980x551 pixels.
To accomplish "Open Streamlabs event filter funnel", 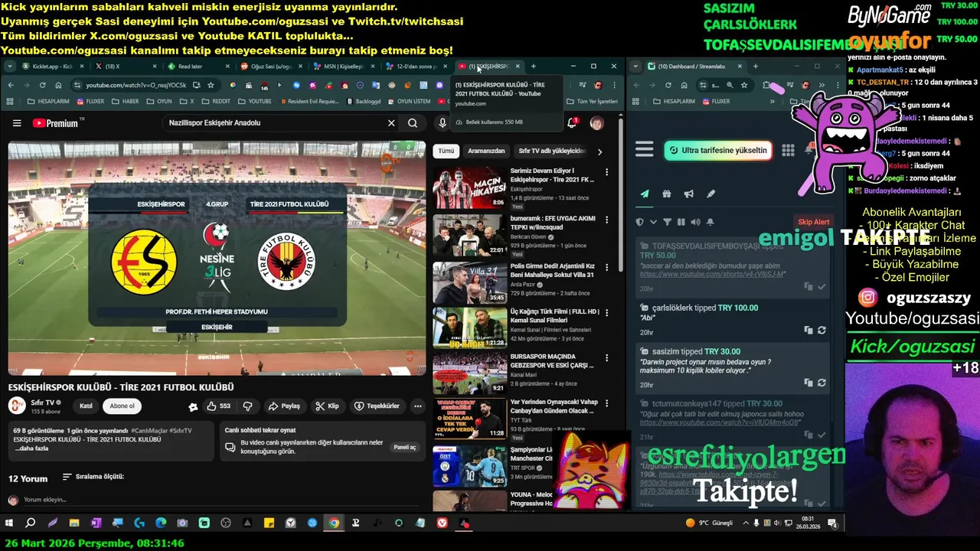I will [667, 222].
